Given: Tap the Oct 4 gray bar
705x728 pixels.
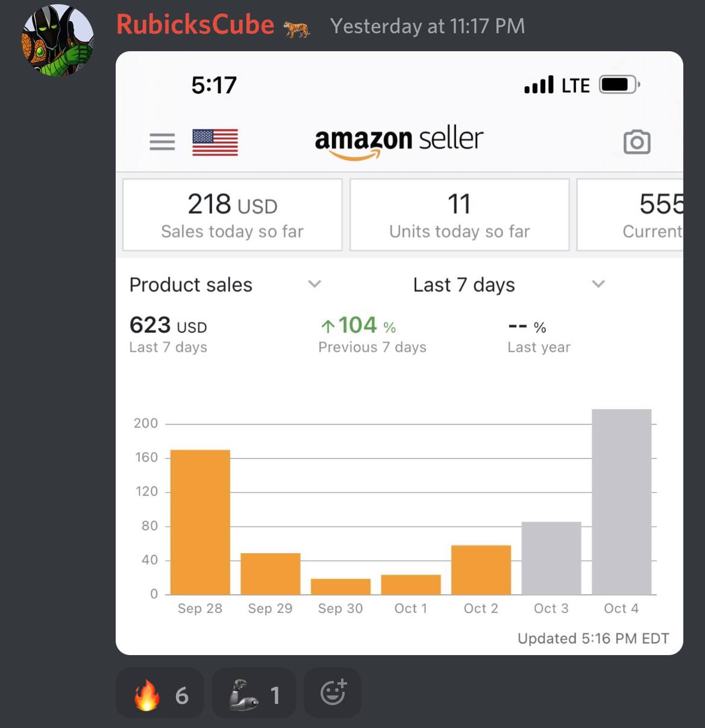Looking at the screenshot, I should coord(621,502).
